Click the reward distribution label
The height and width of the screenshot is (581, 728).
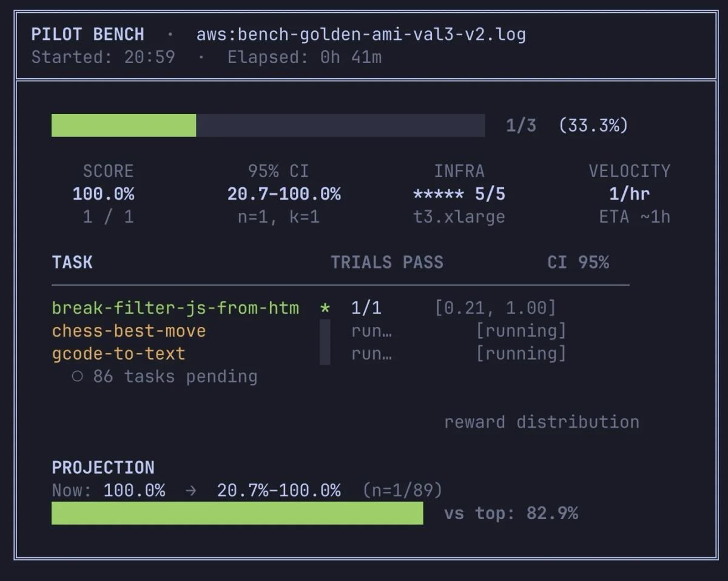point(541,422)
